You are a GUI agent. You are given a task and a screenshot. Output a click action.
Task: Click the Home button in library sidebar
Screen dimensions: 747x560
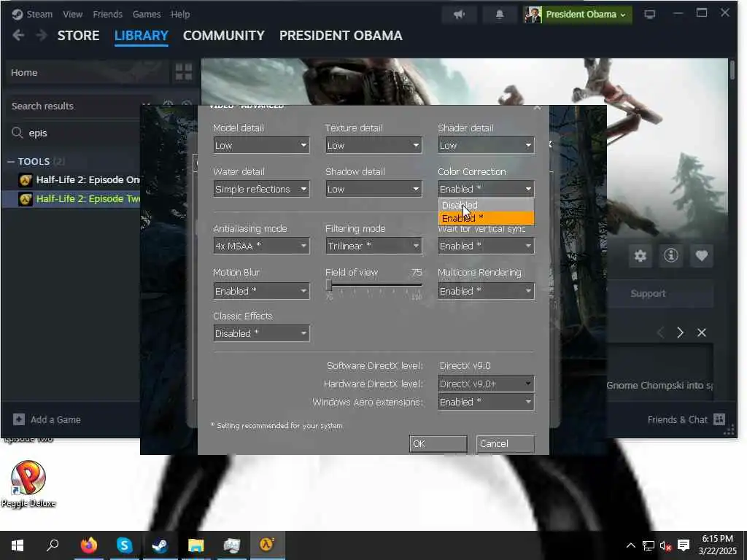(x=88, y=72)
